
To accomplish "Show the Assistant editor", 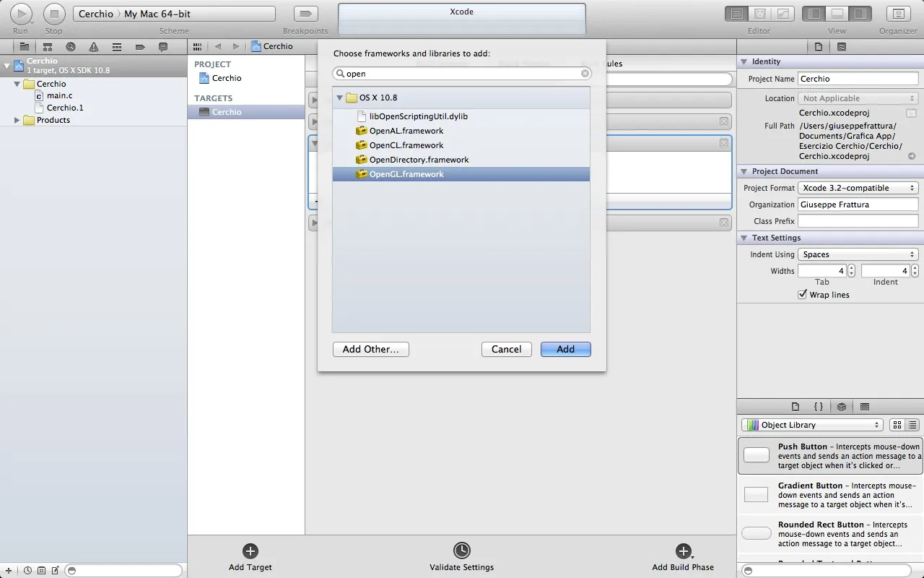I will 759,14.
